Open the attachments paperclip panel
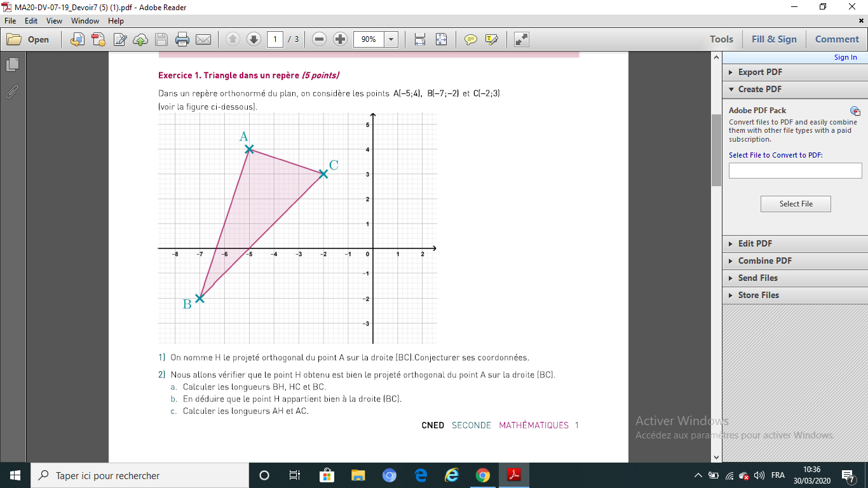Screen dimensions: 868x488 click(12, 91)
